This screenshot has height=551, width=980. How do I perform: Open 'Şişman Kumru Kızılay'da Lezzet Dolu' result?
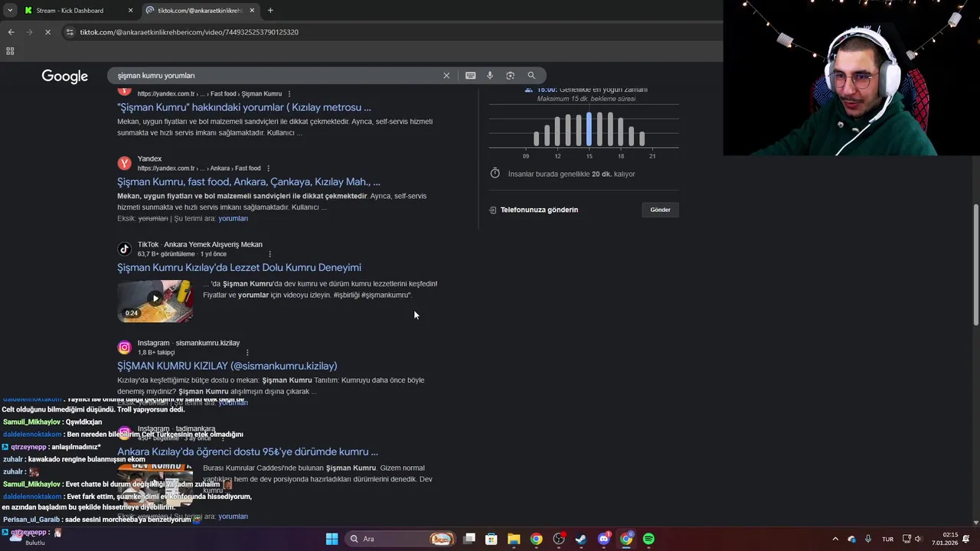tap(239, 268)
